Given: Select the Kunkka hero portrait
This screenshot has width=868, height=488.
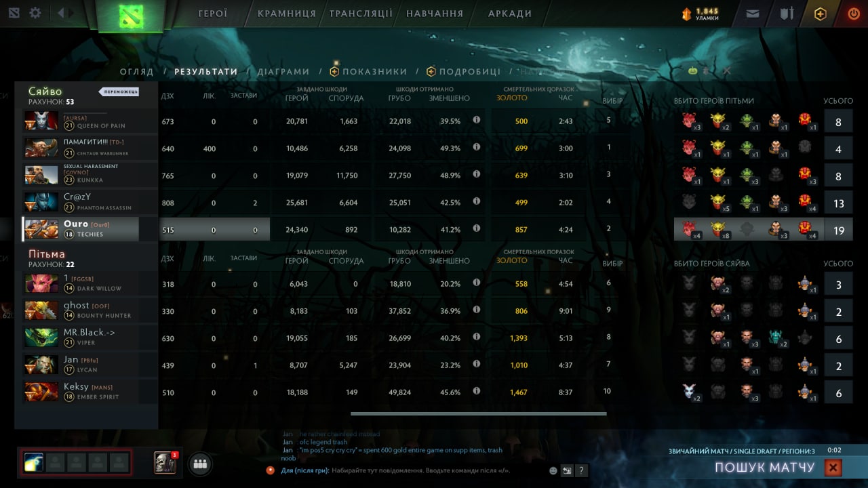Looking at the screenshot, I should (x=41, y=175).
